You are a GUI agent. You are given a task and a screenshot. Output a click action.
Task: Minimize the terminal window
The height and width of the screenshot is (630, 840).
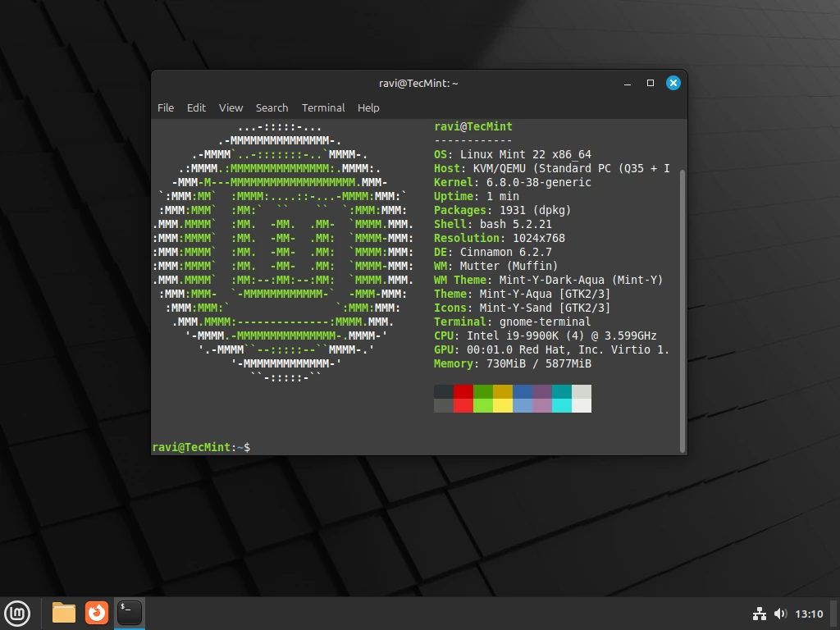click(x=628, y=83)
